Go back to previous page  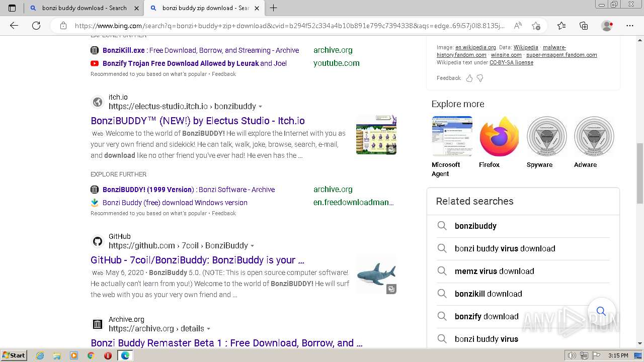coord(14,26)
